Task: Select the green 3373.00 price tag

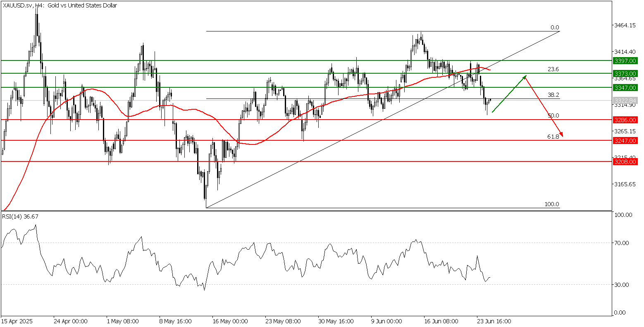Action: [625, 74]
